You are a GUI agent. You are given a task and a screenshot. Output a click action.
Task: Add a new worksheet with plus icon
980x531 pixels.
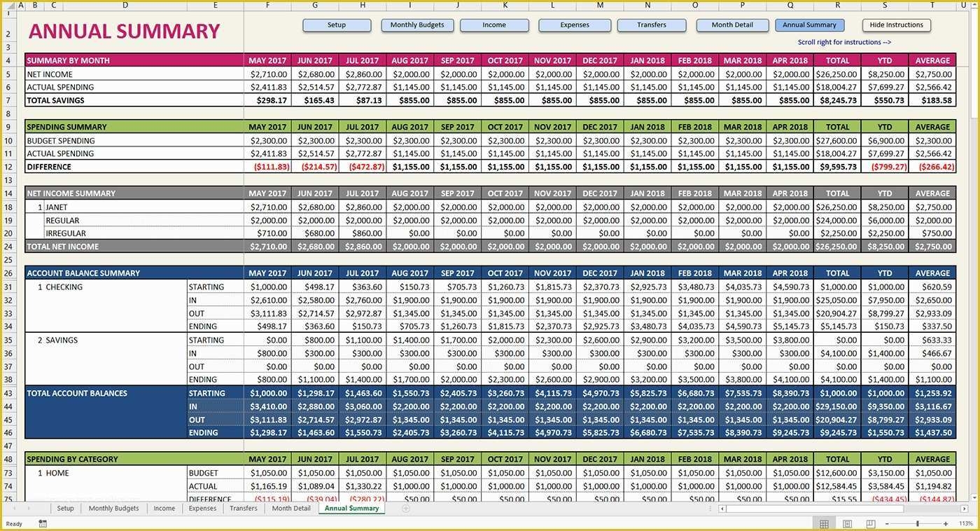406,509
